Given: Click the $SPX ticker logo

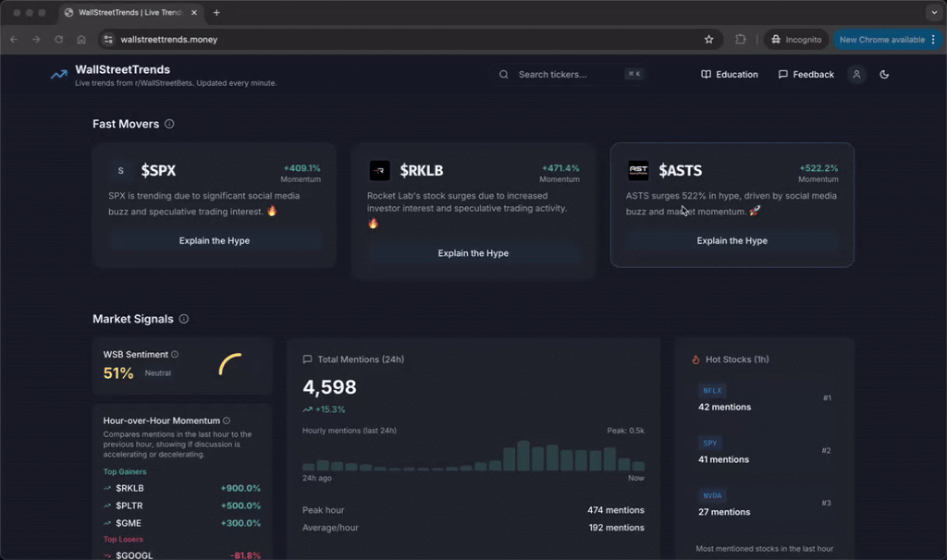Looking at the screenshot, I should (120, 171).
